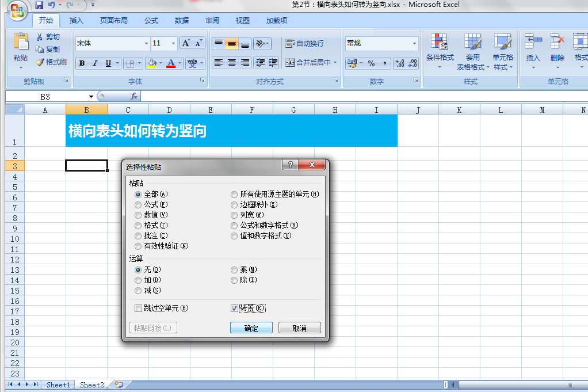Click the dialog help question mark button

click(290, 165)
